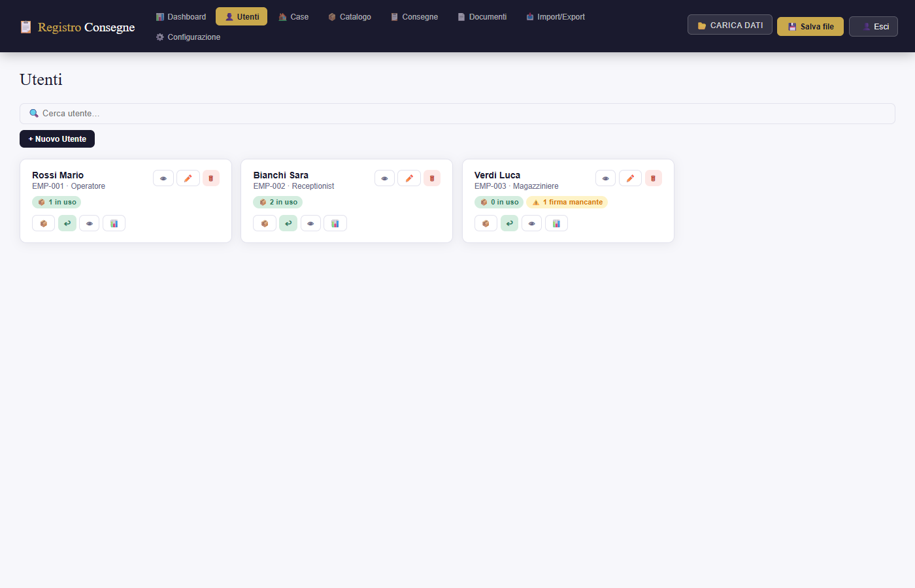The height and width of the screenshot is (588, 915).
Task: Click the package delivery icon for Bianchi Sara
Action: [x=265, y=223]
